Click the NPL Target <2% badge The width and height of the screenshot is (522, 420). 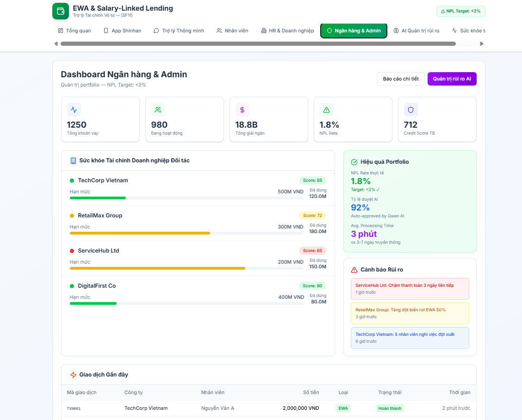pos(461,11)
